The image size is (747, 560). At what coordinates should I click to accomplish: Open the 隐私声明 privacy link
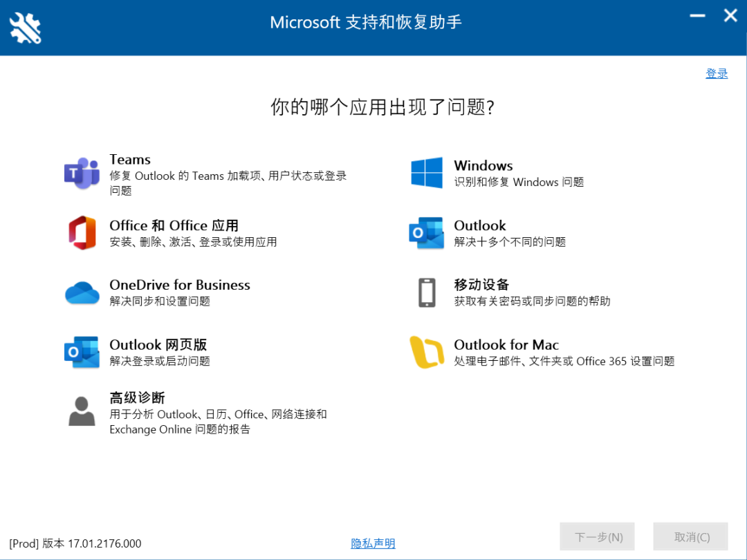(373, 543)
